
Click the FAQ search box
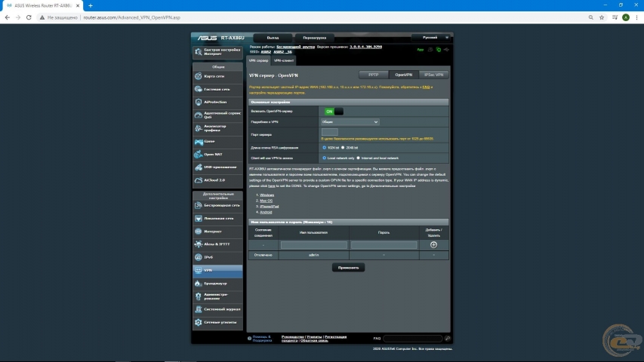click(x=413, y=338)
